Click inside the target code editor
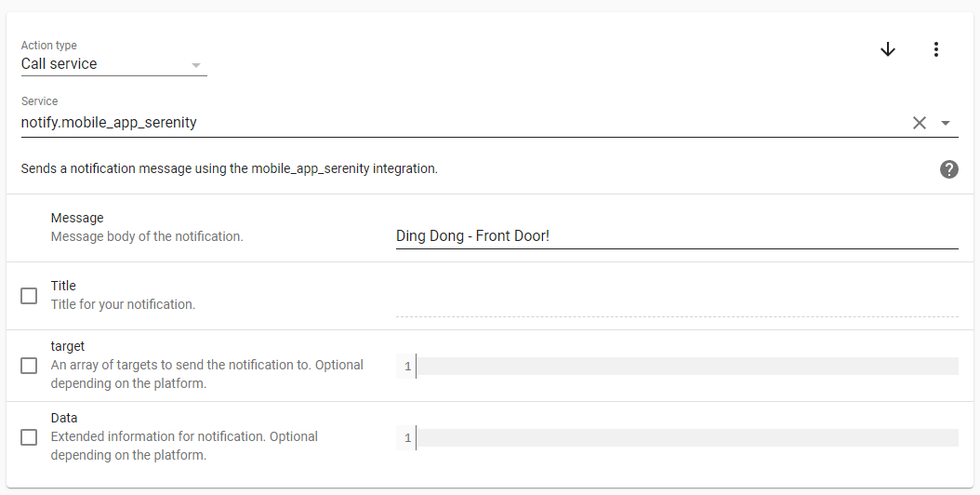 685,367
